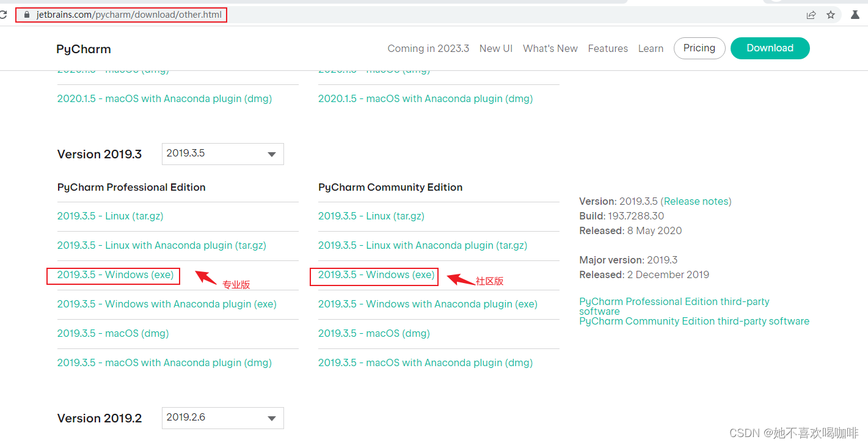Click the PyCharm Community Edition heading
This screenshot has width=868, height=445.
tap(390, 187)
